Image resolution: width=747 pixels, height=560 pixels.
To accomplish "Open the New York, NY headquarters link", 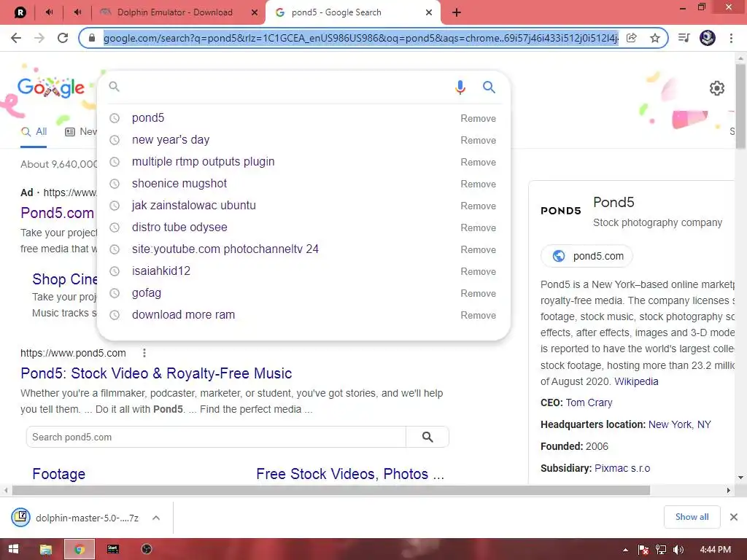I will [680, 425].
